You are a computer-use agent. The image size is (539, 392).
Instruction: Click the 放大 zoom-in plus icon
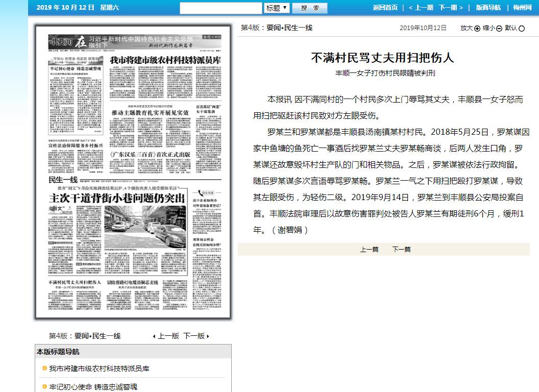(x=477, y=29)
